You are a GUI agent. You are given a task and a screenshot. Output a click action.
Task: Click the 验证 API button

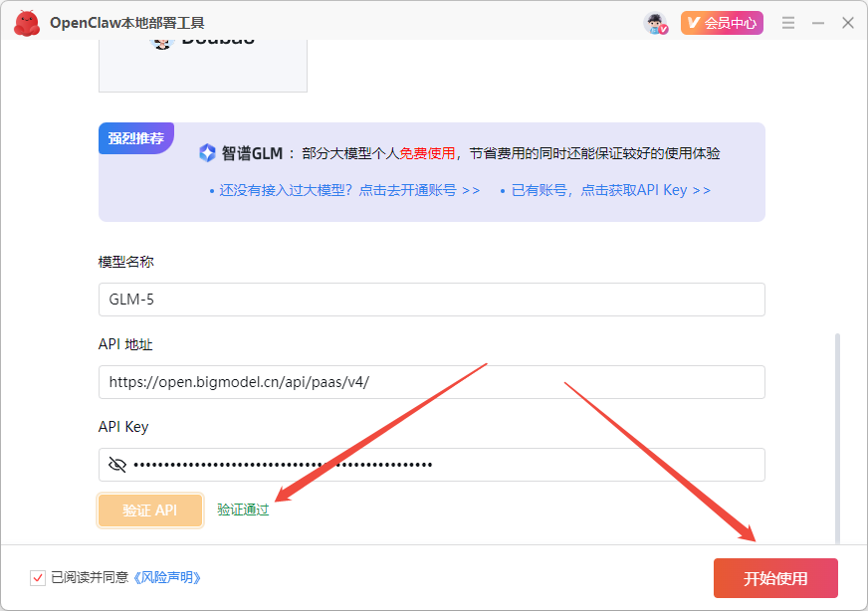(150, 509)
